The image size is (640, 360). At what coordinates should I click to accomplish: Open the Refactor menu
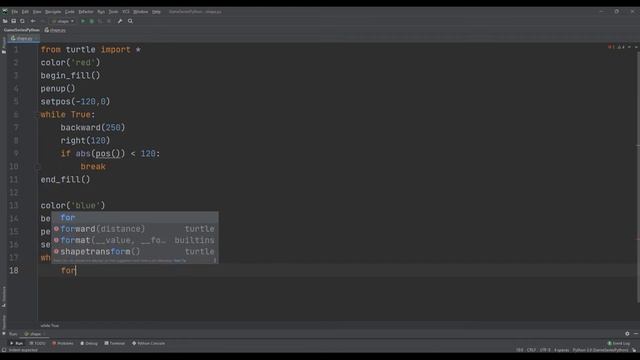86,12
